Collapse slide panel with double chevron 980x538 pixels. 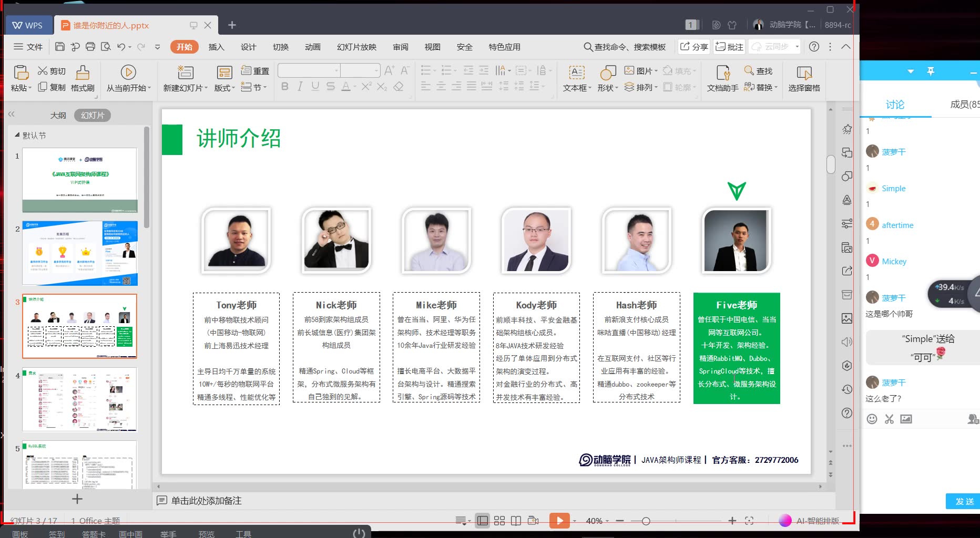coord(12,114)
